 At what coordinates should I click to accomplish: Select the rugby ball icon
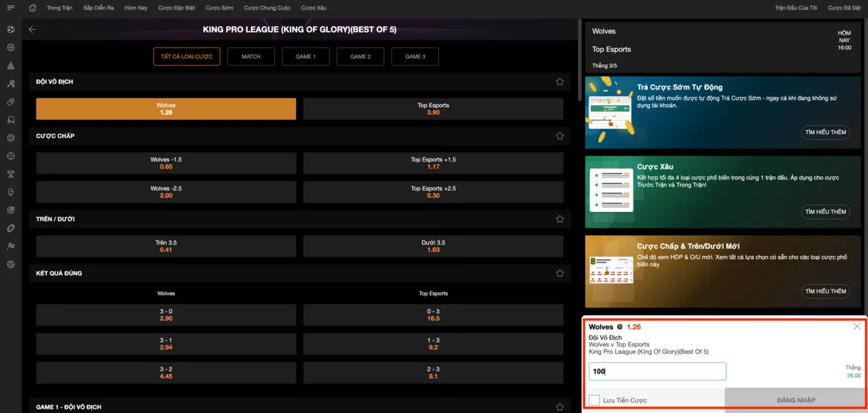[11, 228]
